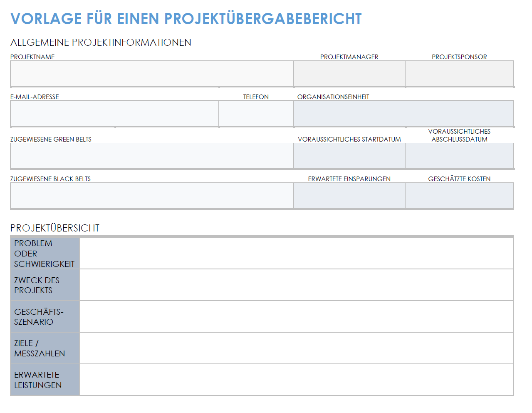Select the VORAUSSICHTLICHES STARTDATUM field
The height and width of the screenshot is (413, 532).
[349, 156]
